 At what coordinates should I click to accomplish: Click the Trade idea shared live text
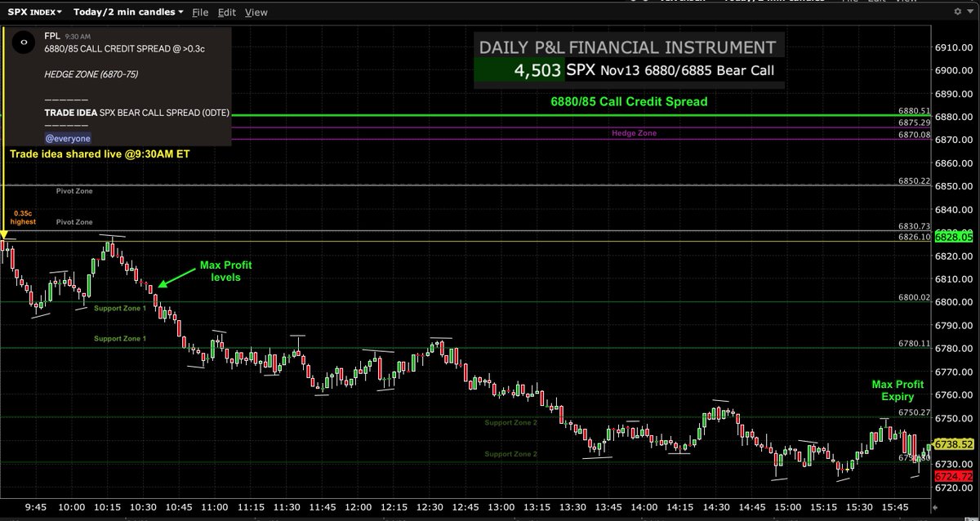100,154
